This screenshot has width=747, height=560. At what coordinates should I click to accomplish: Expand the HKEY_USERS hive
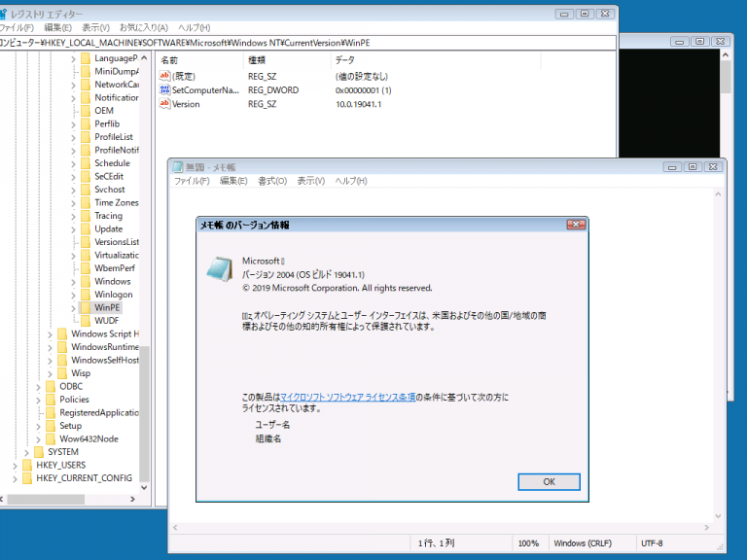(16, 466)
